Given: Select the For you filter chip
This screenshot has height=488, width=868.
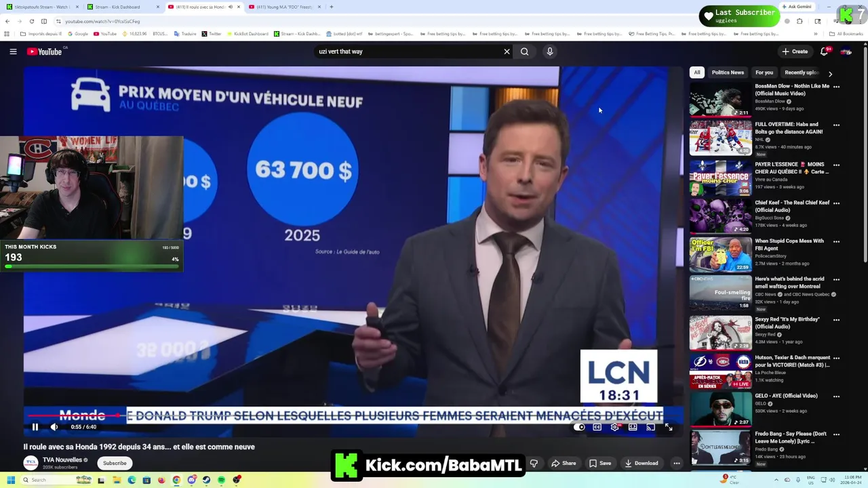Looking at the screenshot, I should tap(764, 73).
